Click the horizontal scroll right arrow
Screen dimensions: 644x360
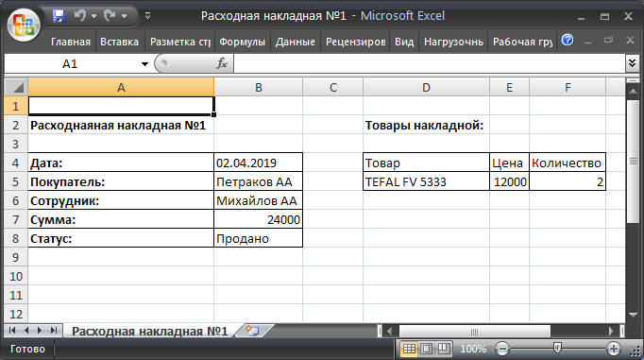[x=611, y=331]
